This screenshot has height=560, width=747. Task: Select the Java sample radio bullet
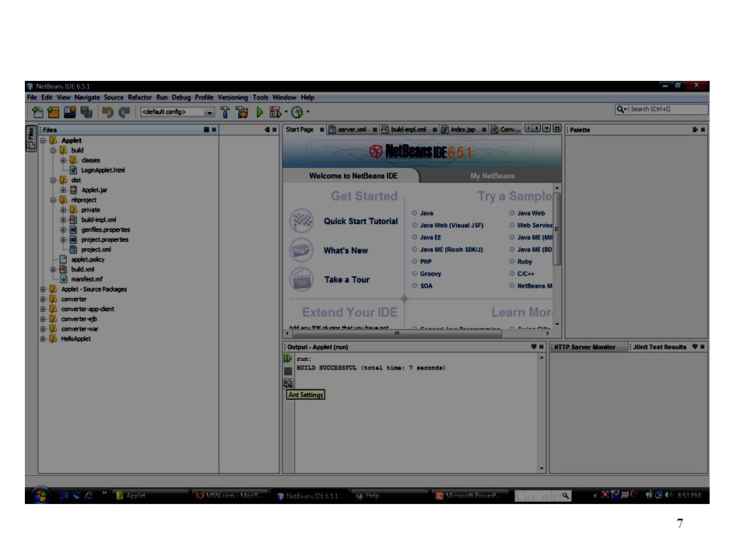(415, 213)
